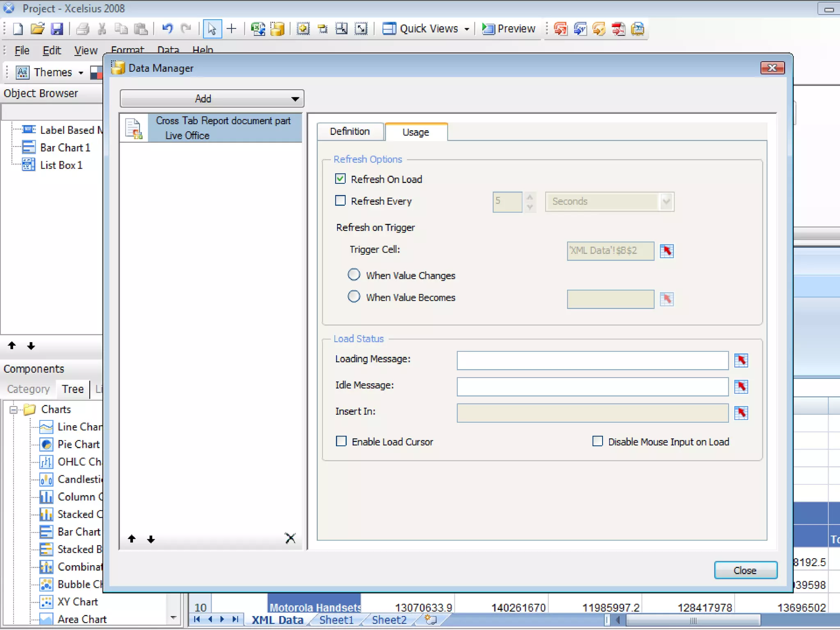Select When Value Becomes option
The height and width of the screenshot is (630, 840).
tap(354, 297)
